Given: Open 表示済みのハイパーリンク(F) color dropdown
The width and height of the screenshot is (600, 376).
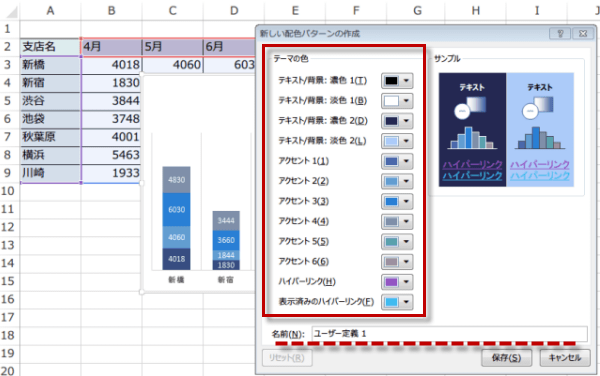Looking at the screenshot, I should tap(397, 302).
